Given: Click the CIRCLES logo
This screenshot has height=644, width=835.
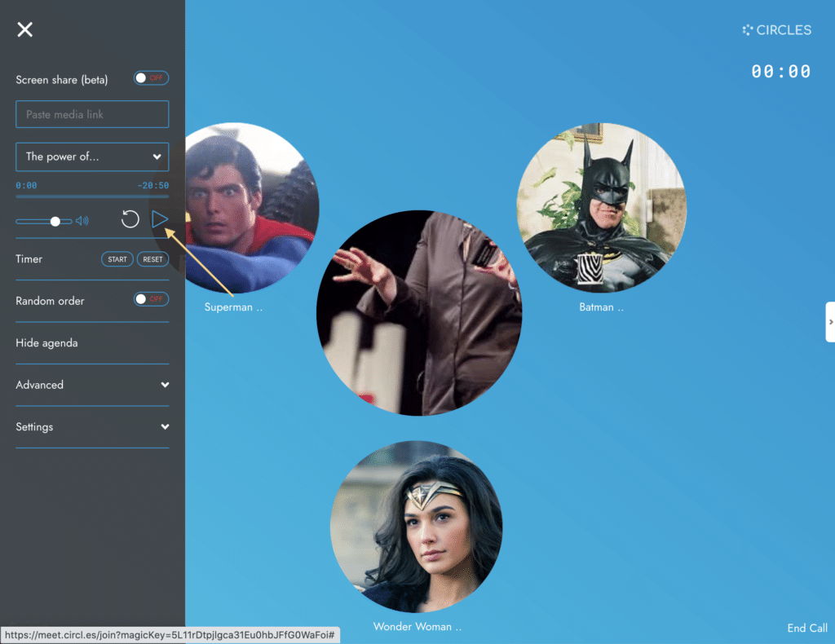Looking at the screenshot, I should point(777,30).
